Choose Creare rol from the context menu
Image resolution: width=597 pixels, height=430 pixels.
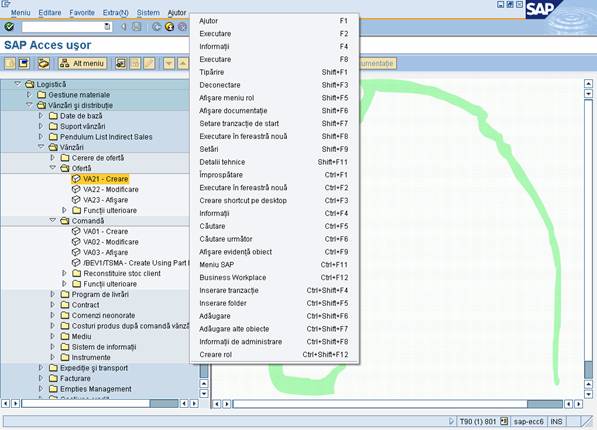click(274, 354)
